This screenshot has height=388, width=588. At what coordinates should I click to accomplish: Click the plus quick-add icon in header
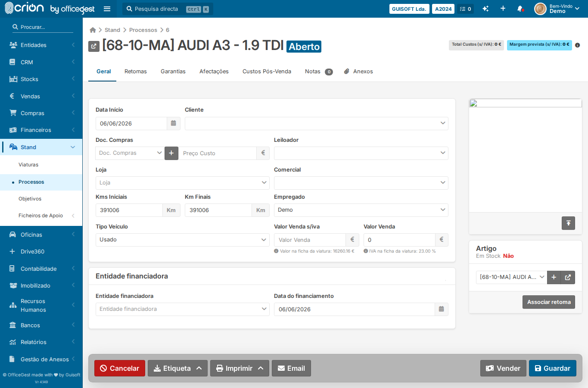(503, 9)
